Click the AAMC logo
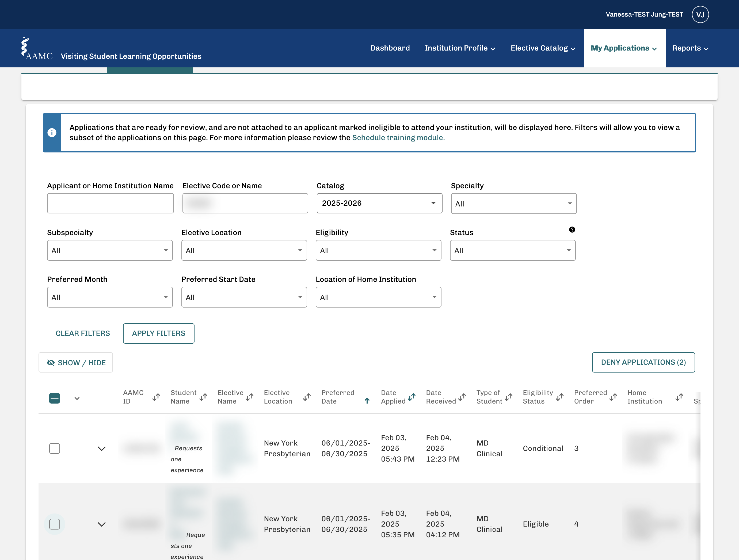Viewport: 739px width, 560px height. point(37,49)
